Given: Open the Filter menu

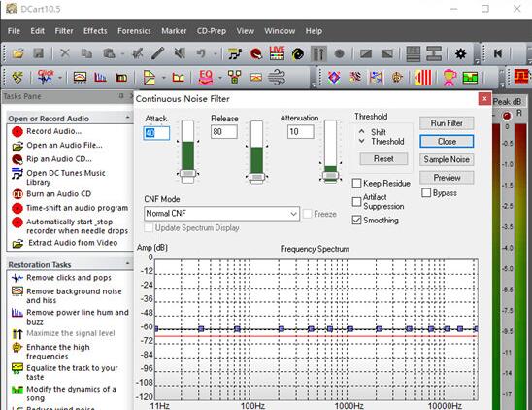Looking at the screenshot, I should point(64,31).
